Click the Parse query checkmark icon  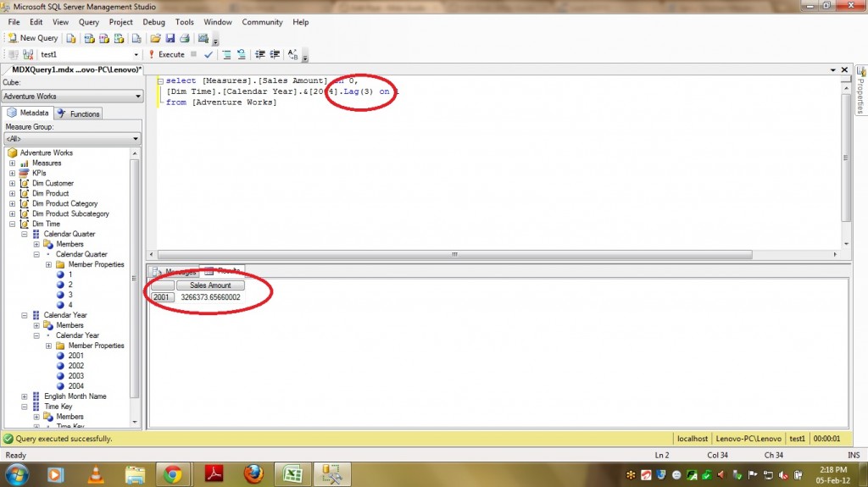(x=209, y=54)
